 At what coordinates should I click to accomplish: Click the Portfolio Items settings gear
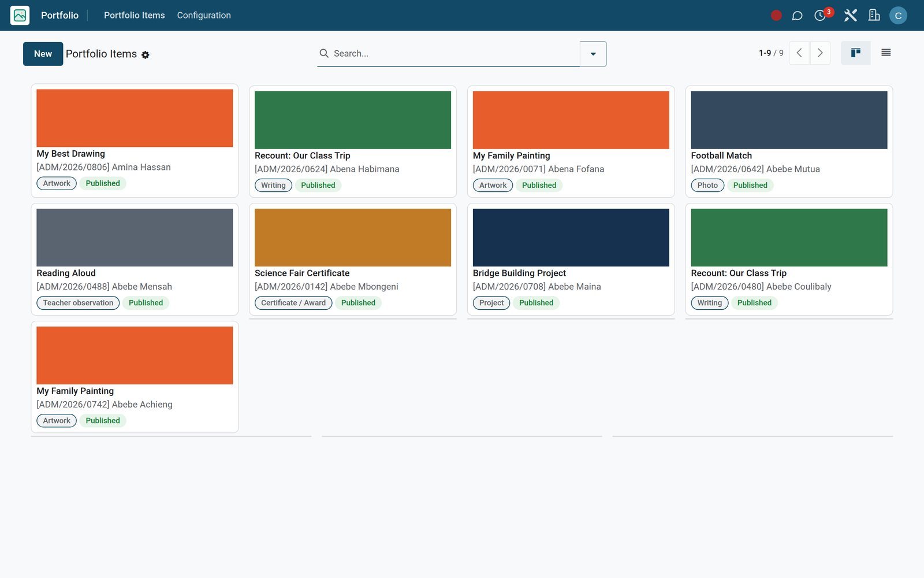pyautogui.click(x=146, y=55)
